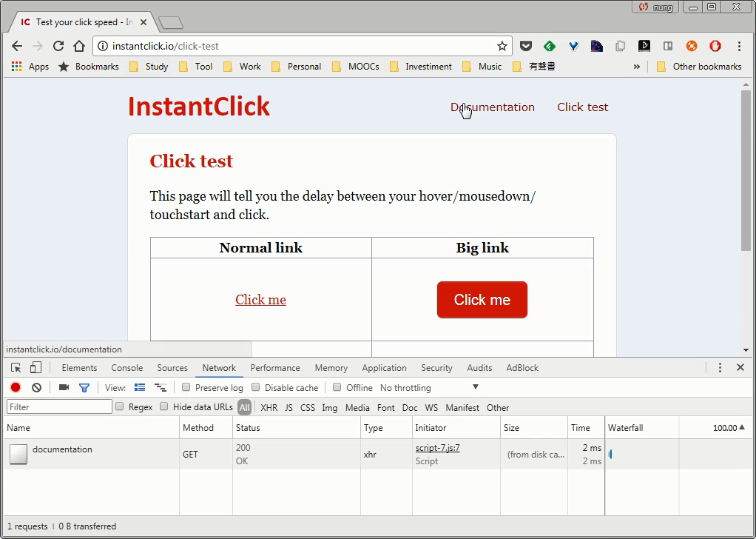
Task: Open the No throttling dropdown
Action: pyautogui.click(x=429, y=387)
